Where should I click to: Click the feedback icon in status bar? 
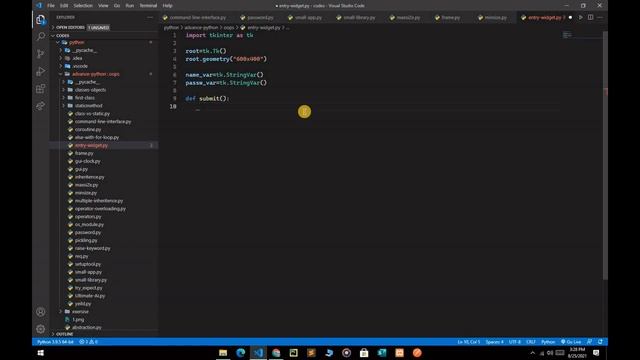click(589, 342)
